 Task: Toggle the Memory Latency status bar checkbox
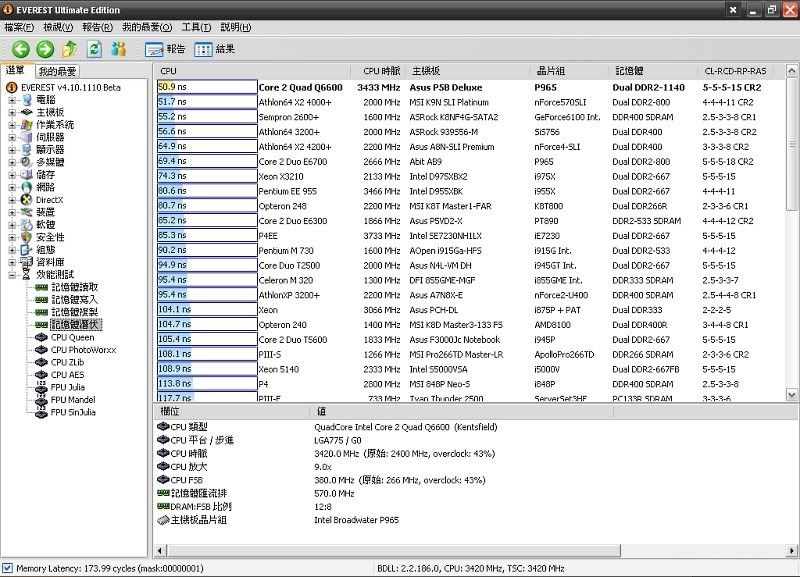point(8,569)
